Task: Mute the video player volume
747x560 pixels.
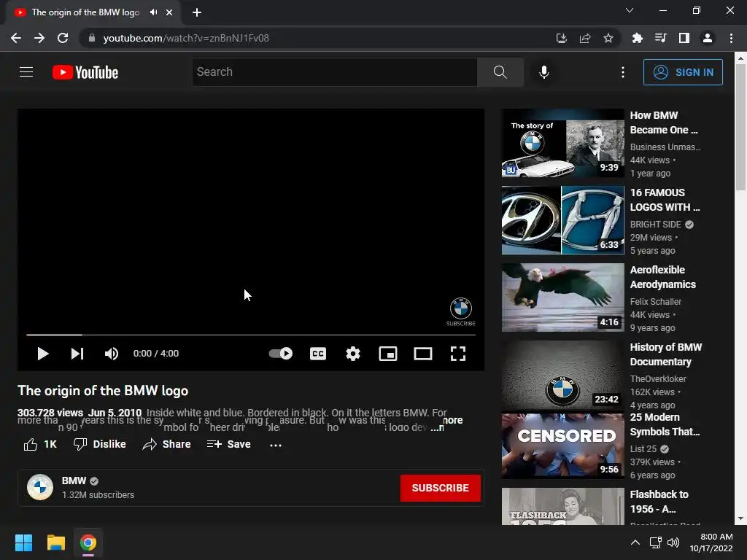Action: pyautogui.click(x=112, y=354)
